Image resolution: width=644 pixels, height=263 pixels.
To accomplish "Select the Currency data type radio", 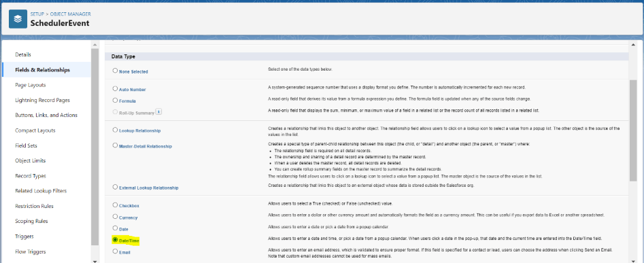I will (x=115, y=217).
